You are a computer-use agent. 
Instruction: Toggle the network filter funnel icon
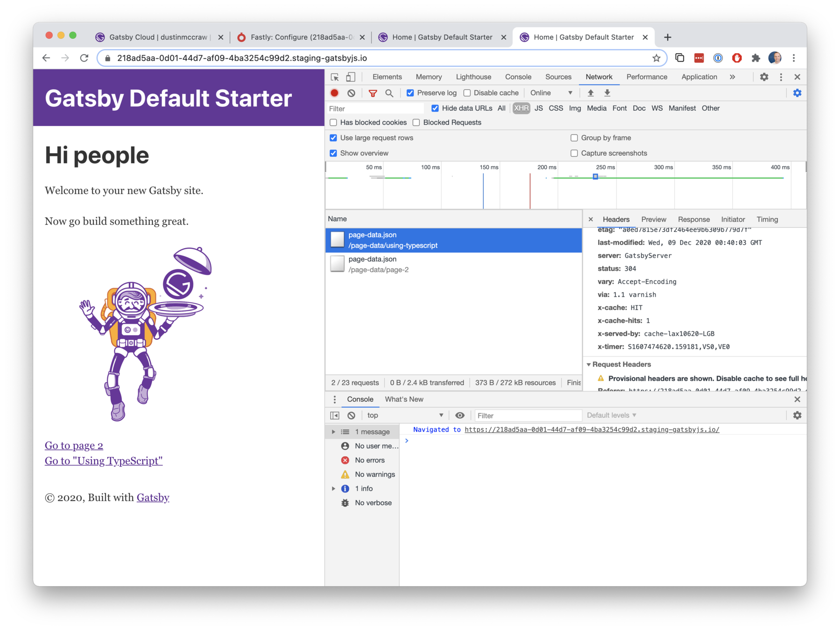(x=373, y=93)
